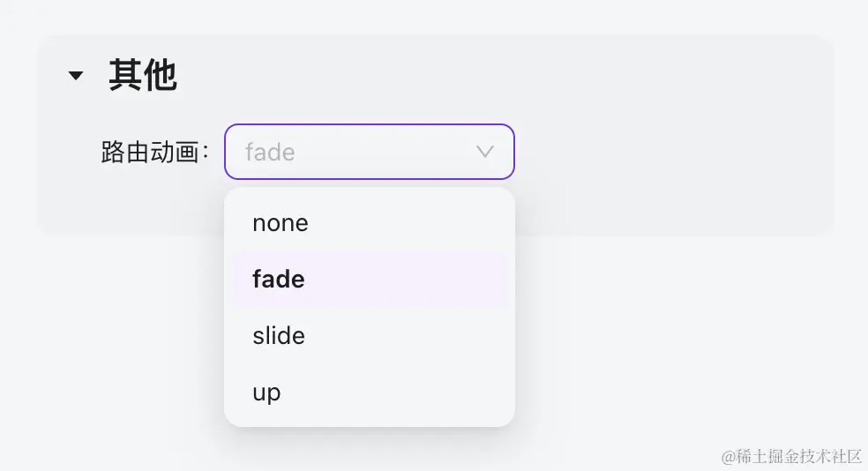
Task: Disable route animation by selecting none
Action: point(281,223)
